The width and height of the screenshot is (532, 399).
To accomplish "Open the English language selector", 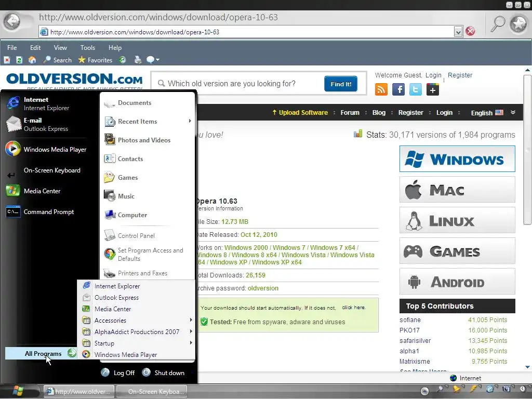I will point(487,113).
